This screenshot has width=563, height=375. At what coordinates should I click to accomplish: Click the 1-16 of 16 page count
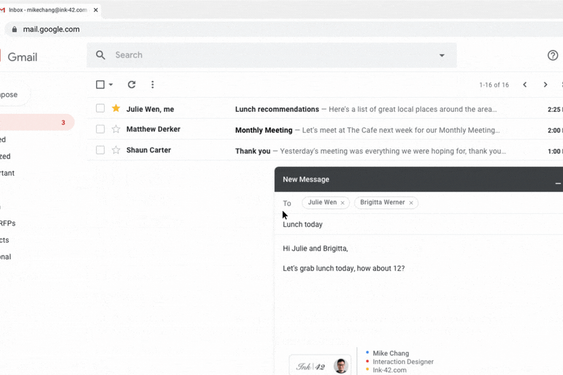click(494, 85)
